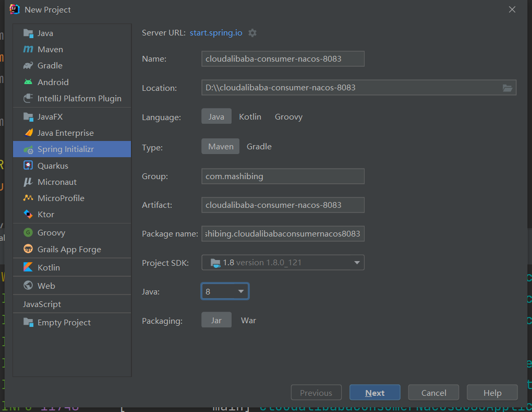The height and width of the screenshot is (412, 532).
Task: Choose Maven build type
Action: (221, 146)
